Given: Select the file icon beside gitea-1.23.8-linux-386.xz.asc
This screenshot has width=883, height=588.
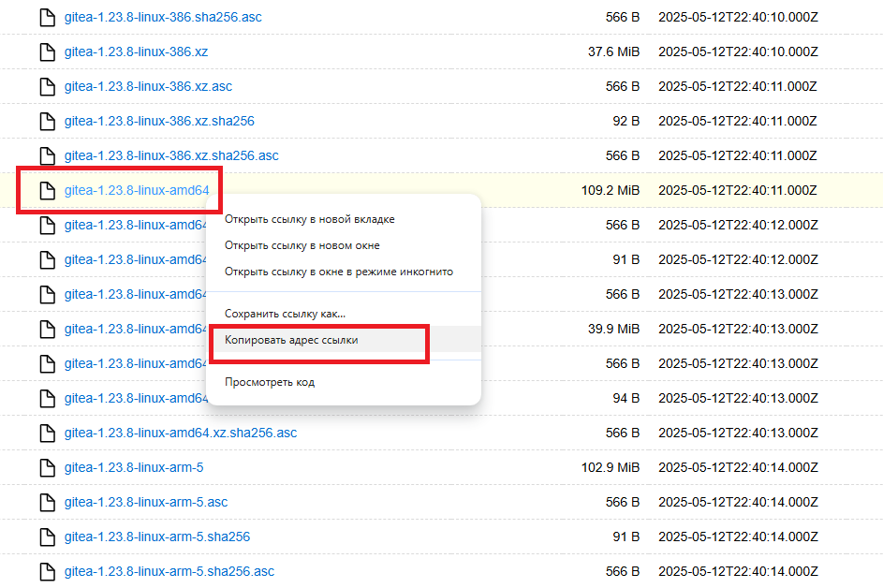Looking at the screenshot, I should (x=48, y=87).
